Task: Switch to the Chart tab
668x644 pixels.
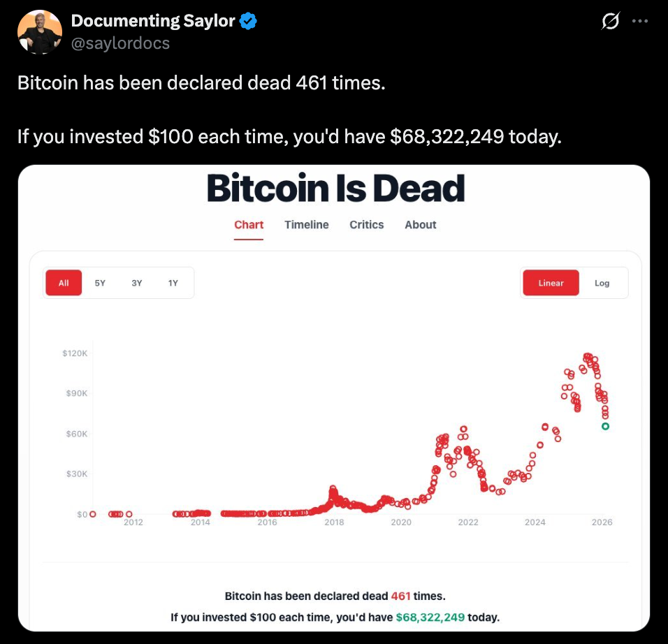Action: coord(249,225)
